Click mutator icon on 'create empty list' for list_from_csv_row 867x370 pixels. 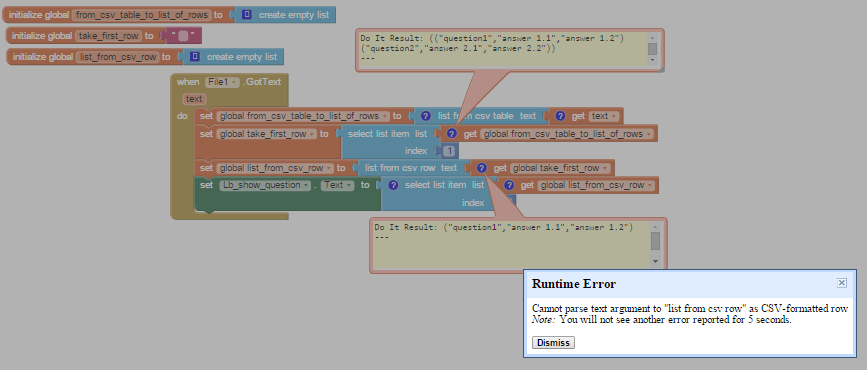(x=195, y=56)
